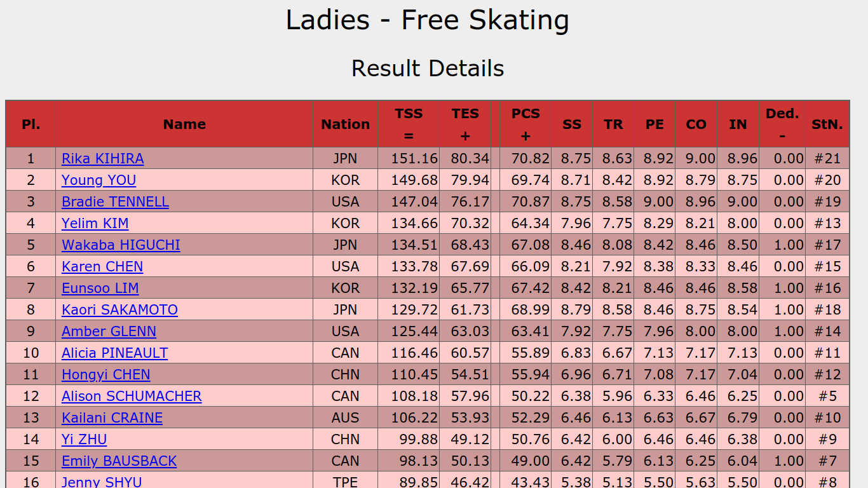Open the Alicia PINEAULT link
Viewport: 868px width, 488px height.
pyautogui.click(x=114, y=353)
